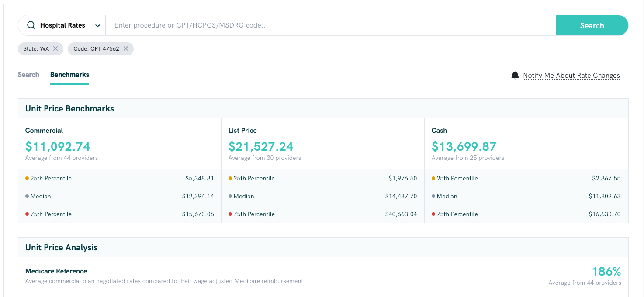
Task: Click the Commercial 75th Percentile red dot
Action: [27, 214]
